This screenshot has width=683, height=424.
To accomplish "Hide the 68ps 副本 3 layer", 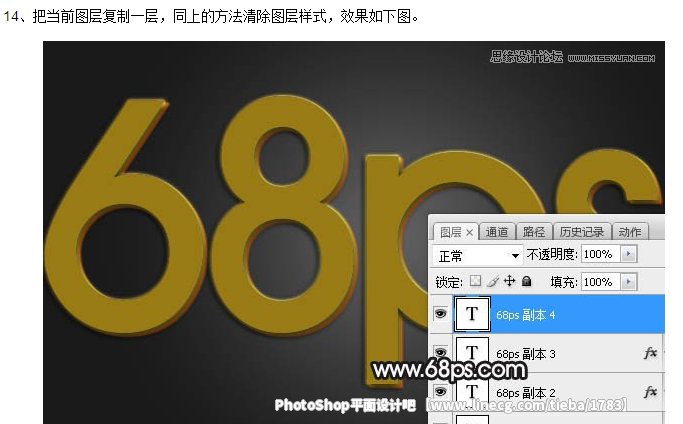I will 440,352.
